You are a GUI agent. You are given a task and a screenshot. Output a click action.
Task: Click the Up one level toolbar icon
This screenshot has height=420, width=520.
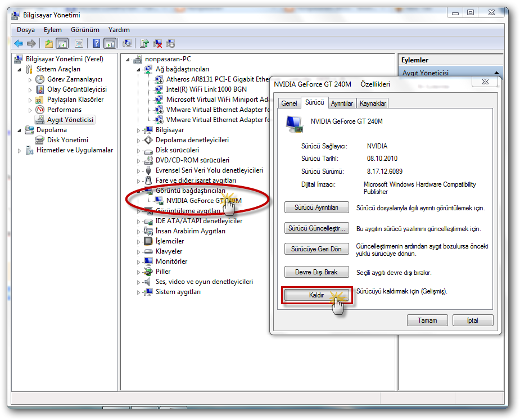[49, 43]
